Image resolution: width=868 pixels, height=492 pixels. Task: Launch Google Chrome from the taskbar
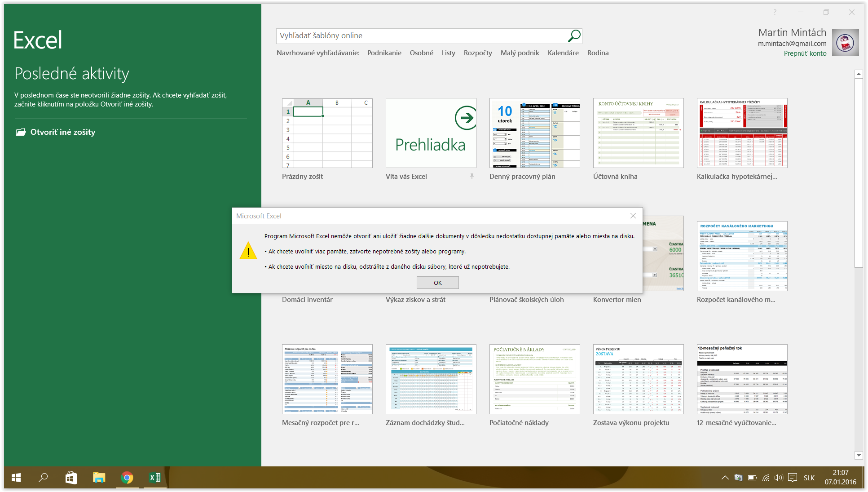click(x=127, y=478)
